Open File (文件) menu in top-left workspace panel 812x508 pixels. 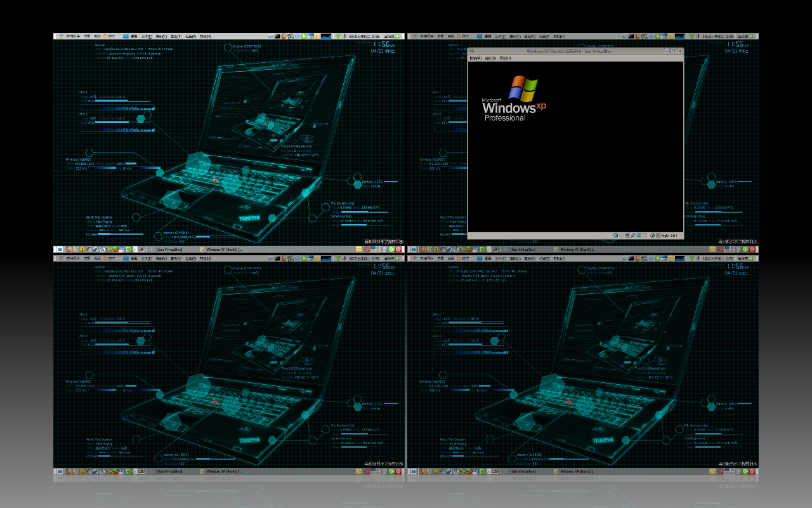tap(147, 36)
